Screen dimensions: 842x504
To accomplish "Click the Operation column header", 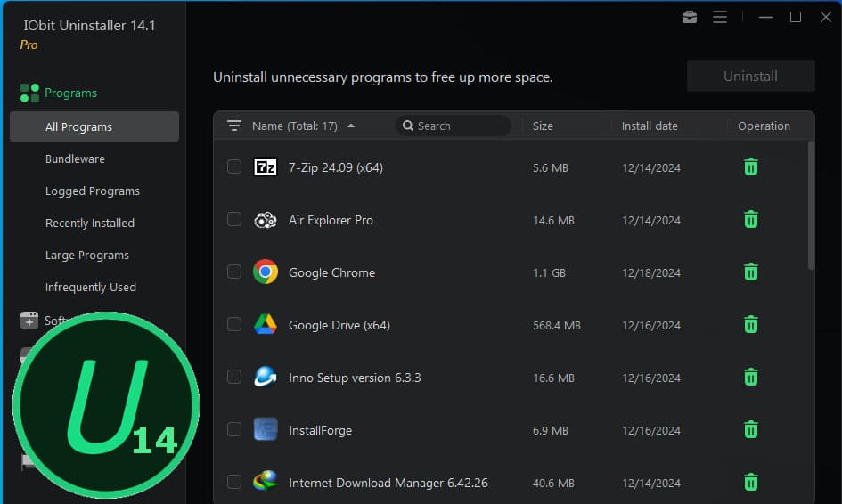I will [x=764, y=126].
